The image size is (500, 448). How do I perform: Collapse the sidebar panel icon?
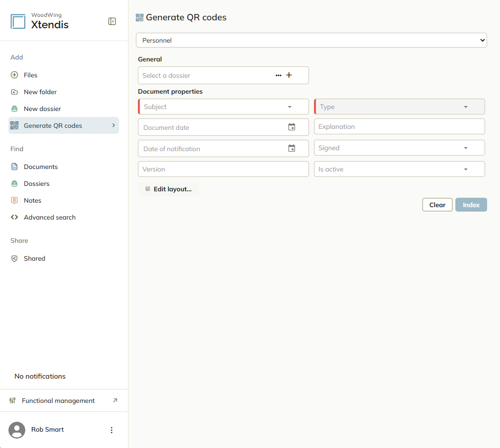pos(112,21)
